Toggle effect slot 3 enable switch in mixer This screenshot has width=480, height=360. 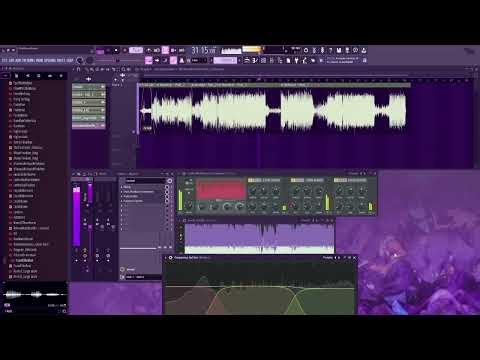pyautogui.click(x=167, y=197)
